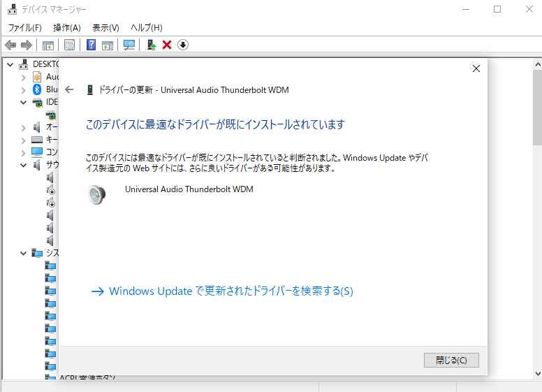Maximize the Device Manager window
The image size is (542, 392).
point(497,9)
